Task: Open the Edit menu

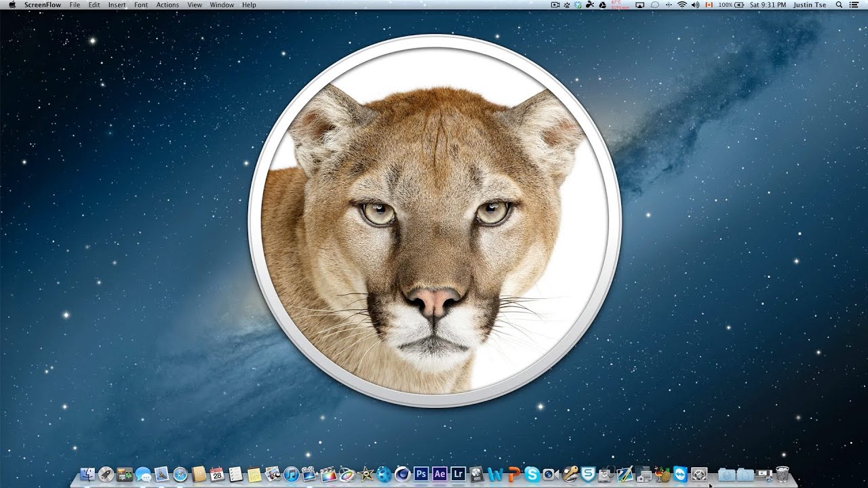Action: click(94, 5)
